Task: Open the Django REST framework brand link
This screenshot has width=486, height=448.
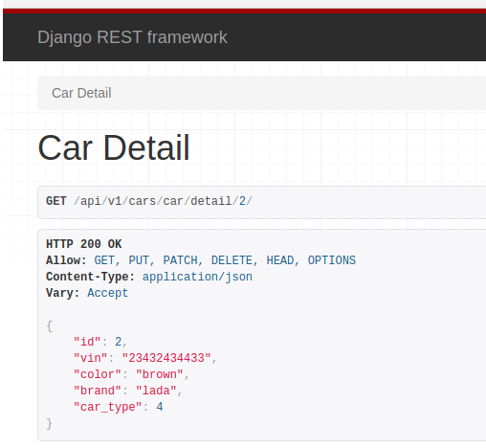Action: [x=132, y=37]
